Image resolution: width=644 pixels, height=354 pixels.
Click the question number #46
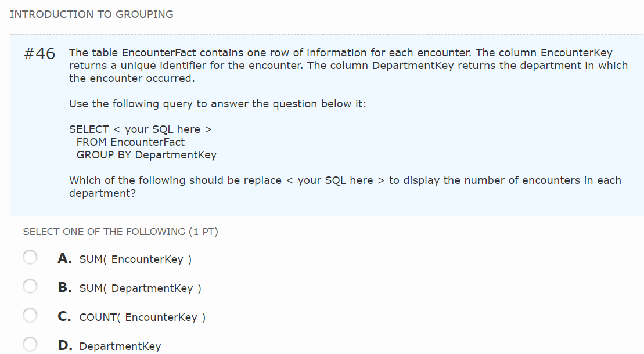pos(39,53)
